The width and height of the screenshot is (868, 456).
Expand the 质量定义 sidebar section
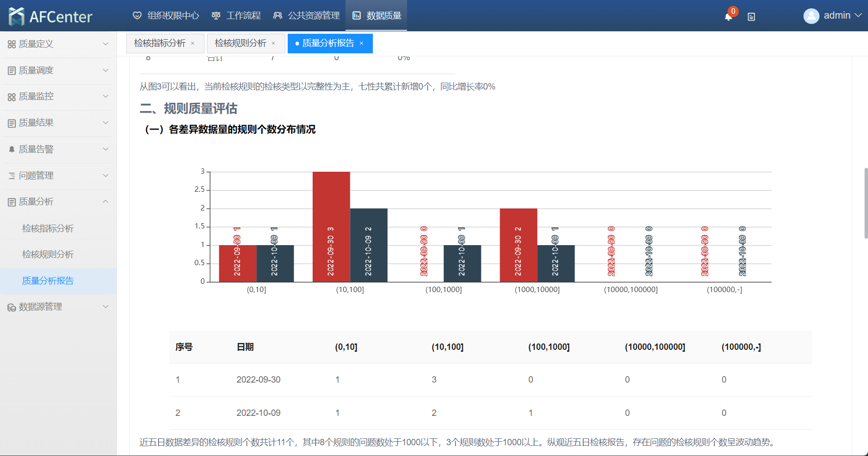pos(58,44)
